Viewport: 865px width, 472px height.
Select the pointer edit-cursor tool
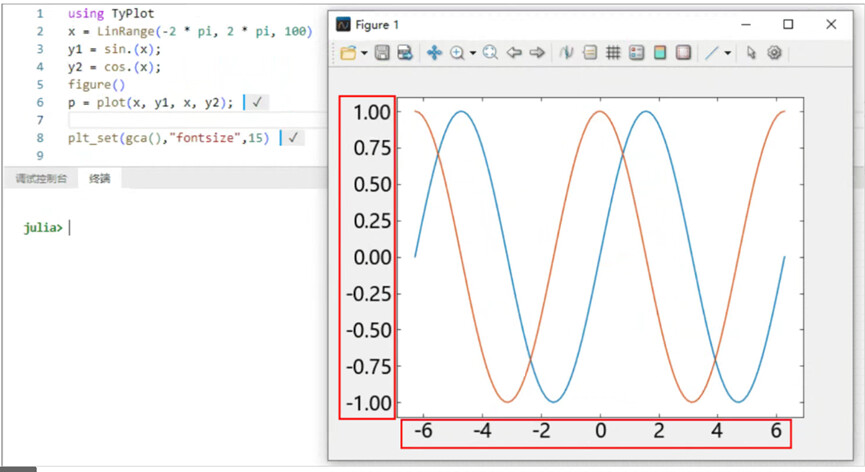point(751,53)
